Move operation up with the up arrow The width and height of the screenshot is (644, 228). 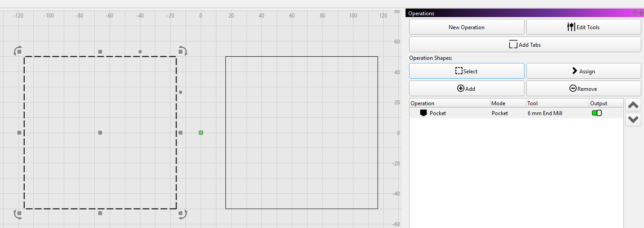click(633, 105)
